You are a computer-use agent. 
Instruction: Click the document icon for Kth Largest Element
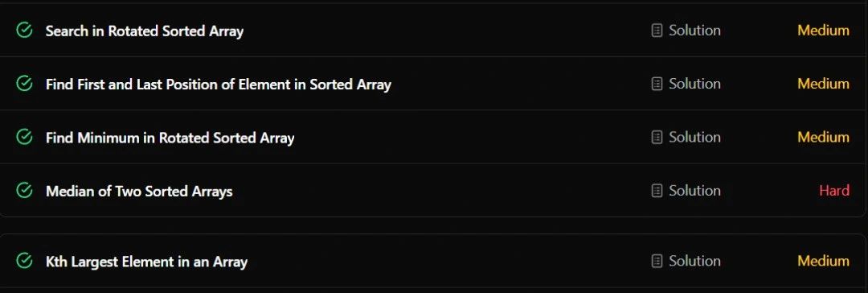pyautogui.click(x=657, y=261)
